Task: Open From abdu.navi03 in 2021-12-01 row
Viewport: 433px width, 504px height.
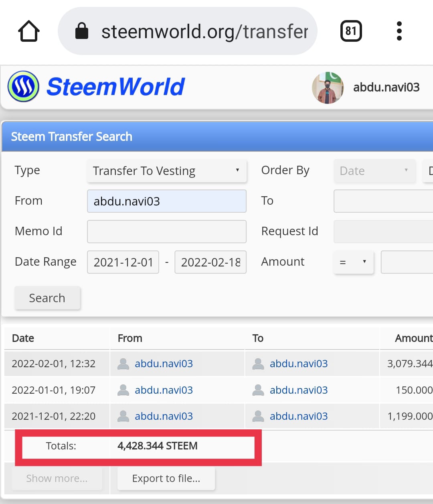Action: (x=164, y=416)
